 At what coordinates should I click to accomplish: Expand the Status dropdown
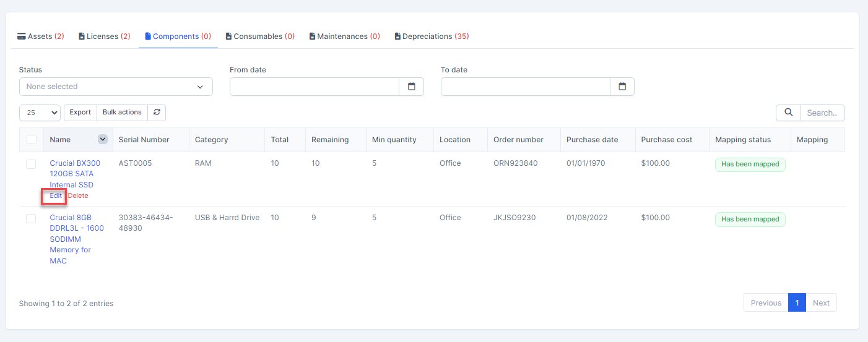pos(116,87)
